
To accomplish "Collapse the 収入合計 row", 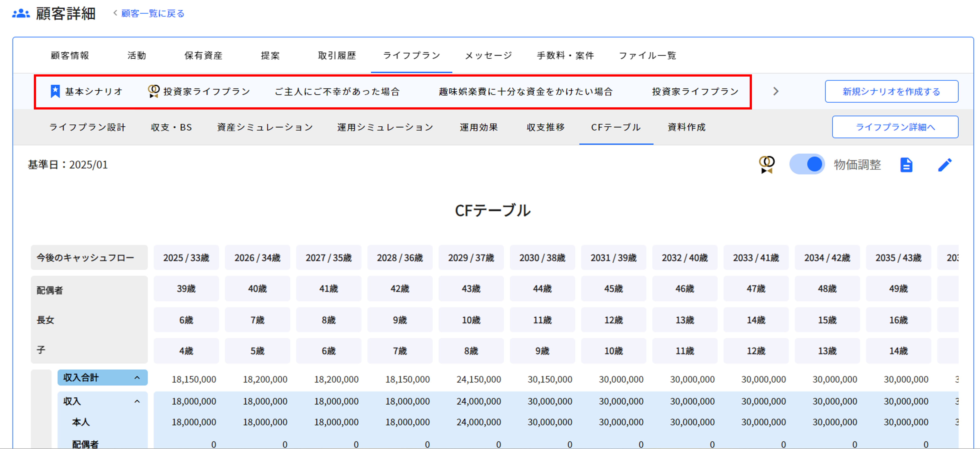I will [x=137, y=378].
